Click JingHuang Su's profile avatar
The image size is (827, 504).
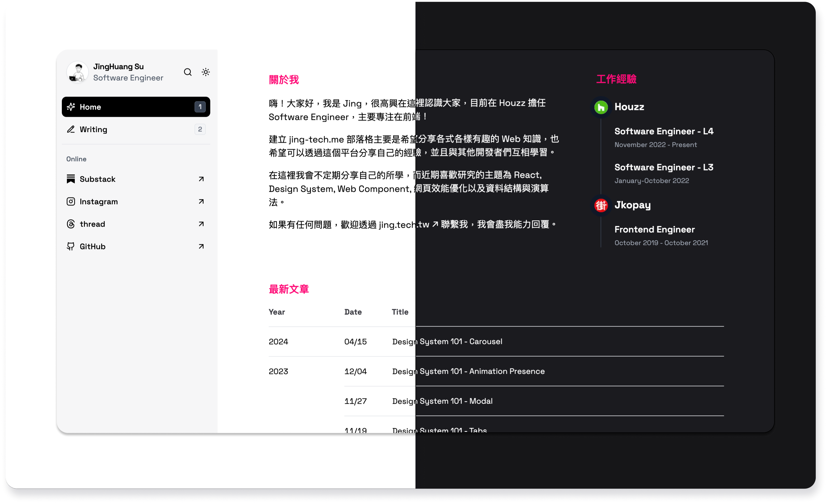point(78,72)
